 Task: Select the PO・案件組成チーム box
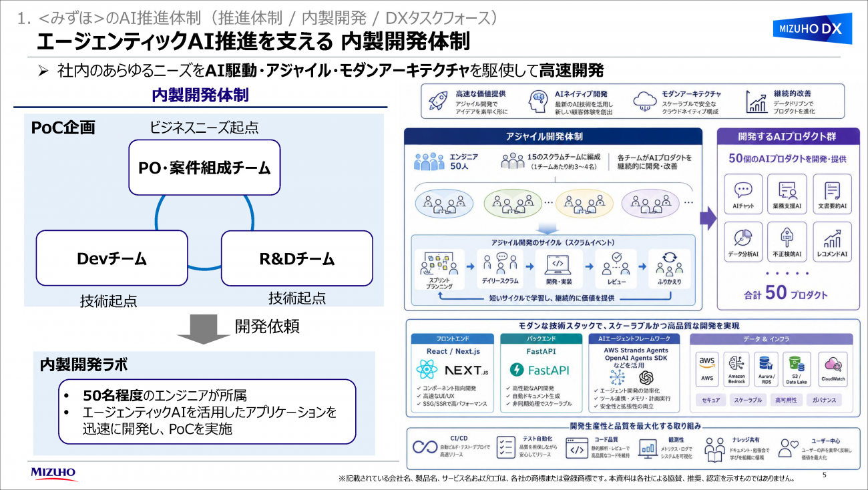coord(204,167)
